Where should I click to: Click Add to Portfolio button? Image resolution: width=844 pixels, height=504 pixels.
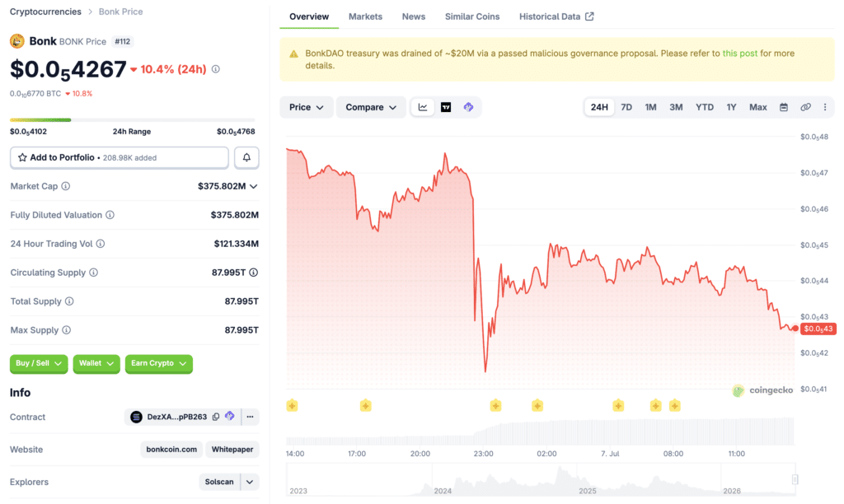pyautogui.click(x=120, y=157)
